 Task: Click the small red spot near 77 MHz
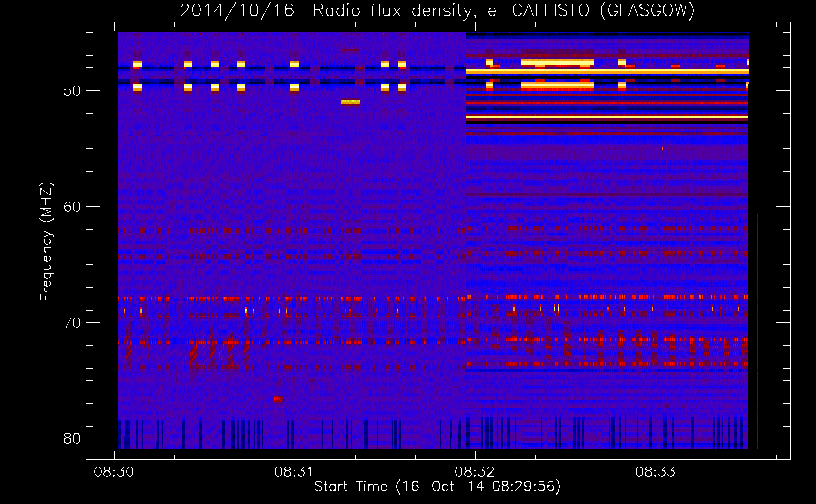click(x=278, y=399)
